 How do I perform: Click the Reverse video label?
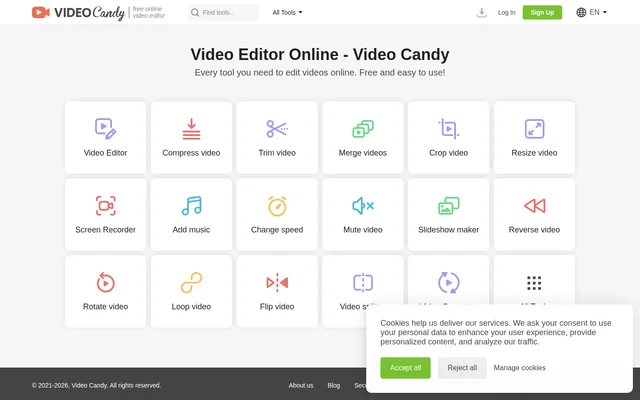pyautogui.click(x=534, y=230)
